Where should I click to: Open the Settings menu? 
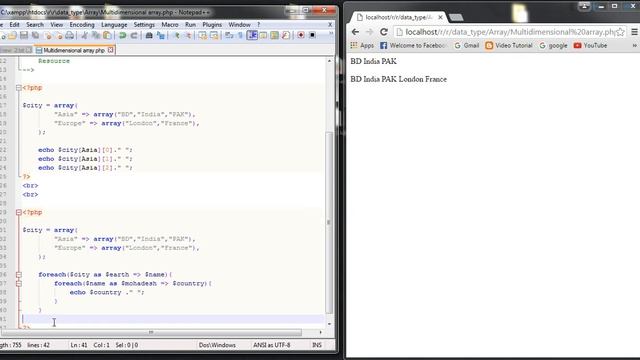tap(144, 24)
